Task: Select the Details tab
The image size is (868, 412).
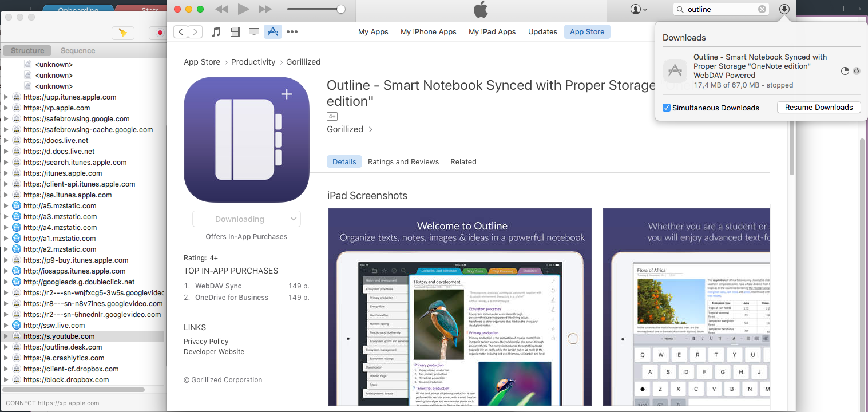Action: 344,162
